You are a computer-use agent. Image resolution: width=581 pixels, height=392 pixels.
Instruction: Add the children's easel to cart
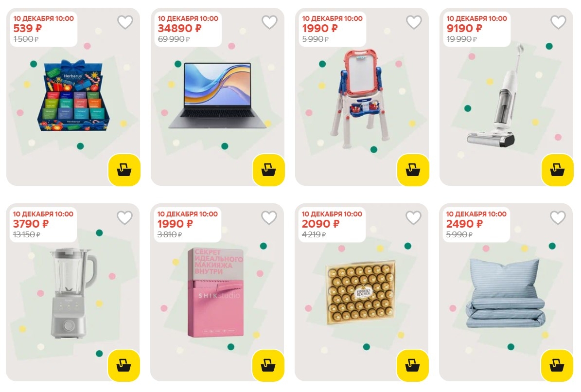click(413, 170)
